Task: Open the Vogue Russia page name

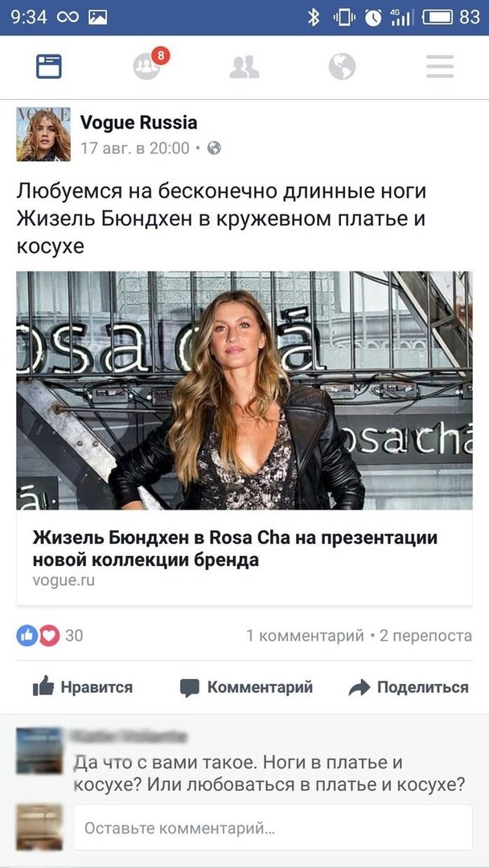Action: (x=139, y=122)
